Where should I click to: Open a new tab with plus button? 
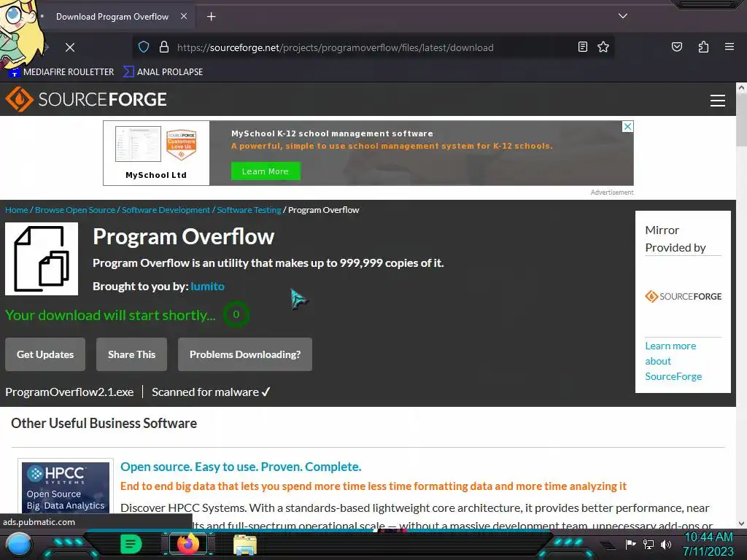(x=211, y=17)
